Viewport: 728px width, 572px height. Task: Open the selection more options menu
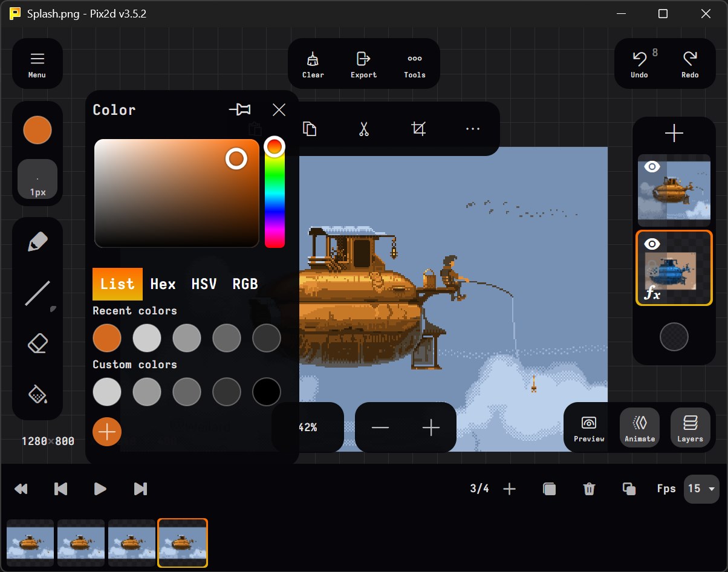tap(473, 129)
